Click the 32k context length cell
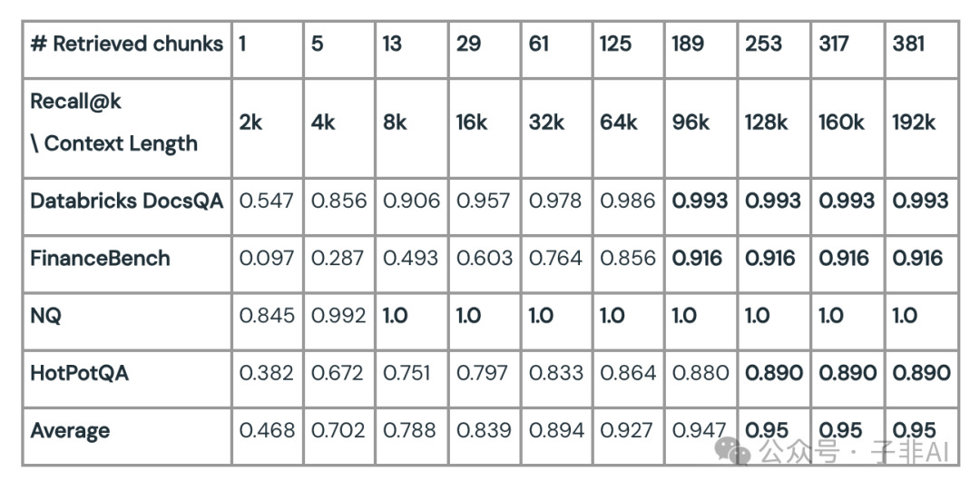The width and height of the screenshot is (980, 491). 546,123
